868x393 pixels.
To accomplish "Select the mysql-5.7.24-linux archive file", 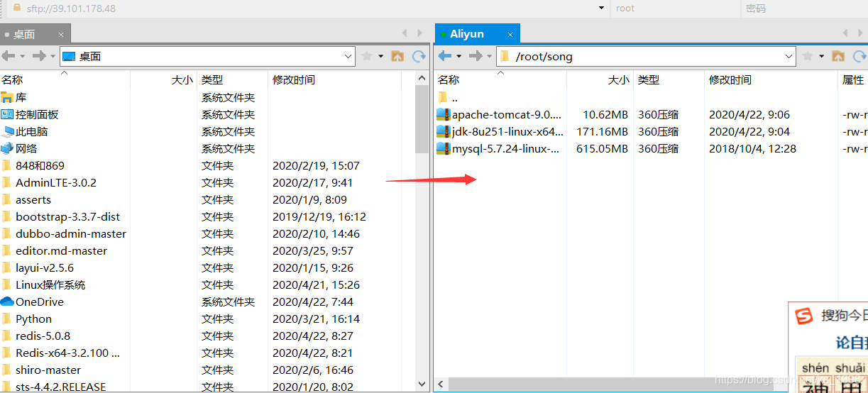I will pos(505,148).
